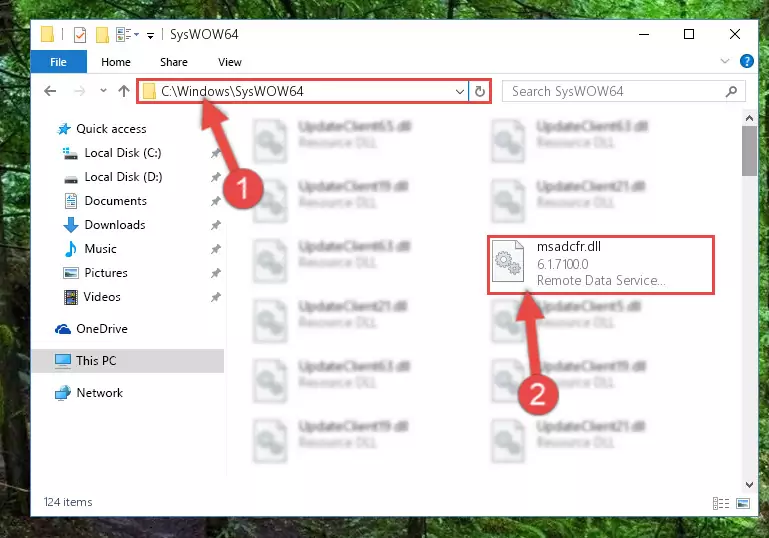Viewport: 769px width, 538px height.
Task: Click the Search SysWOW64 field
Action: pos(624,91)
